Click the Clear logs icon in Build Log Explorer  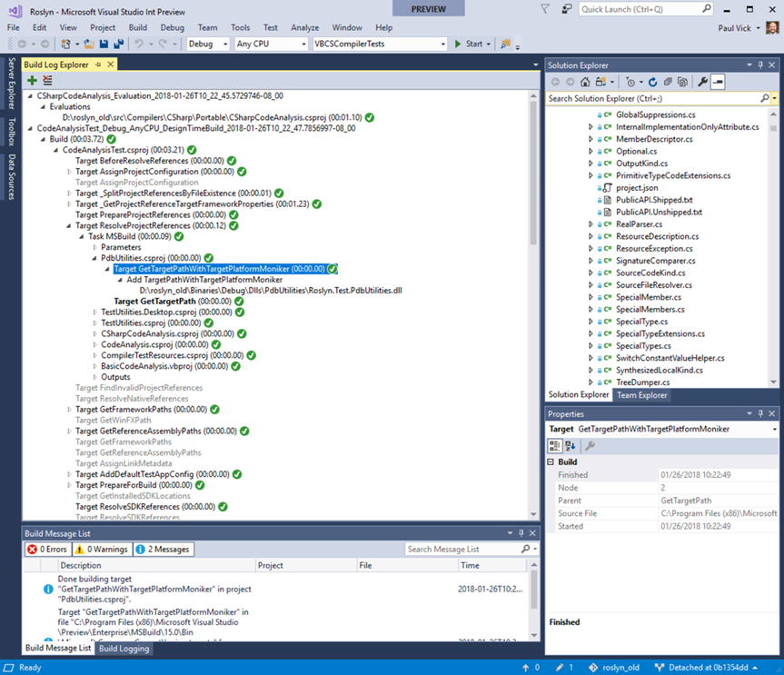pyautogui.click(x=47, y=80)
